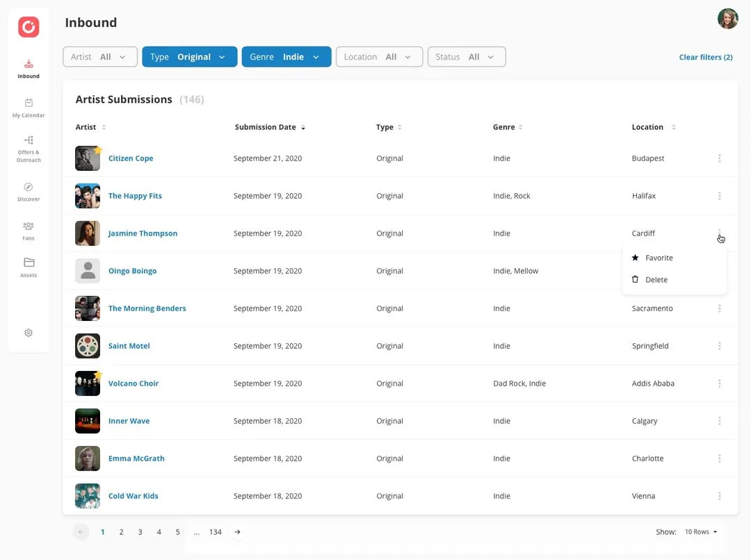Open the Cold War Kids artist link
Screen dimensions: 751x560
[x=133, y=496]
